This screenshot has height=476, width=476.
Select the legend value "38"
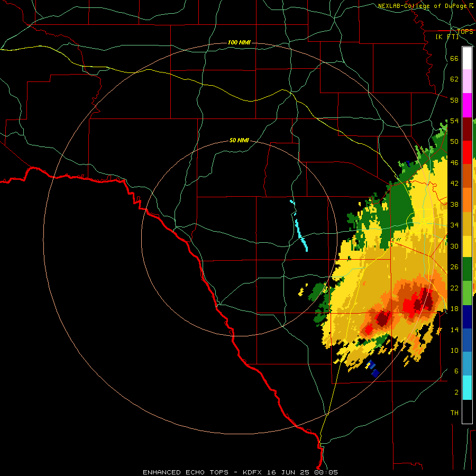(x=454, y=204)
